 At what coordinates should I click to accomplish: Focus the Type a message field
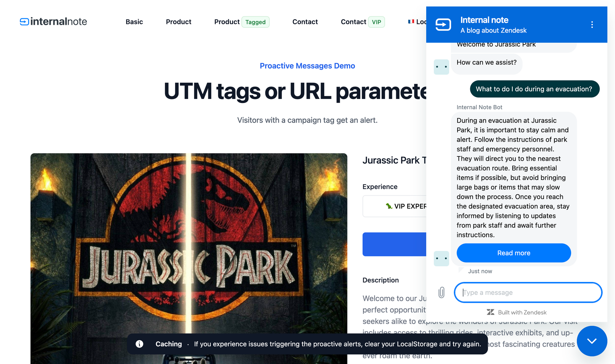[x=528, y=292]
